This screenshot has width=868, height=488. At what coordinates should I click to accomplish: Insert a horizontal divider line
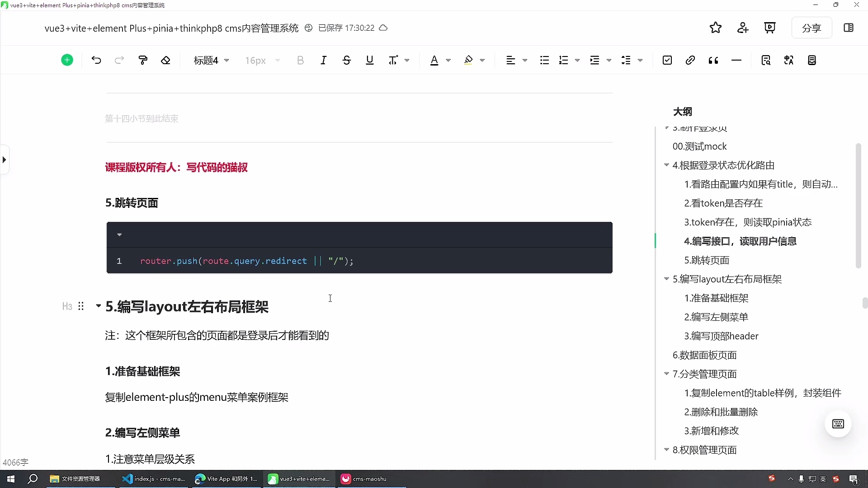point(736,60)
